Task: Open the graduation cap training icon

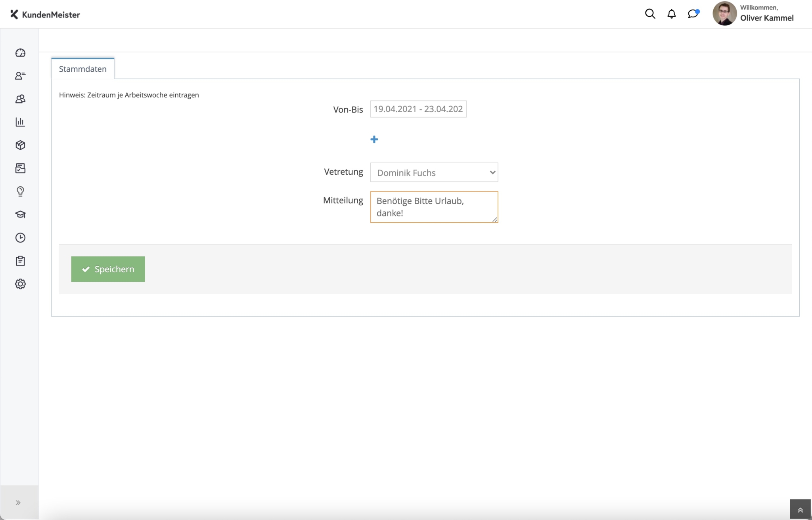Action: point(20,214)
